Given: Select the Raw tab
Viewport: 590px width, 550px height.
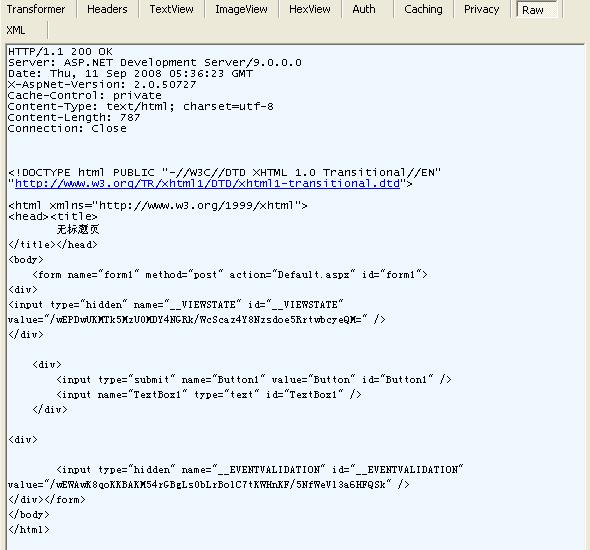Looking at the screenshot, I should pyautogui.click(x=536, y=10).
